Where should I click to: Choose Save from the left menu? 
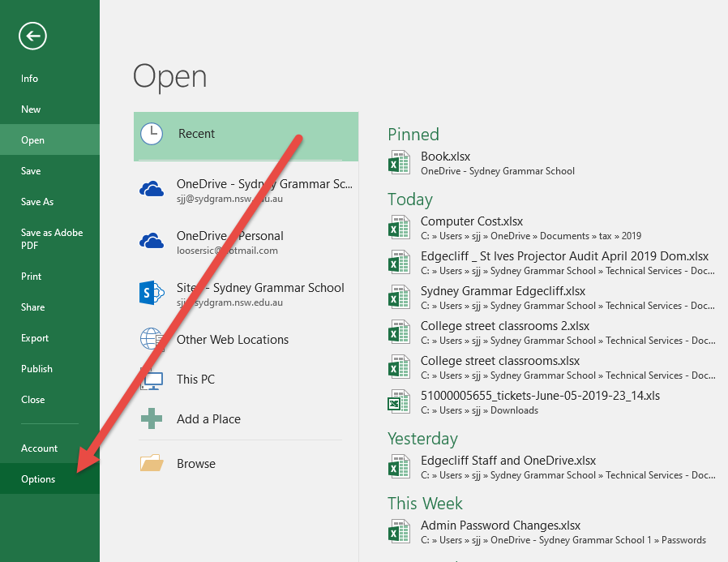click(49, 171)
